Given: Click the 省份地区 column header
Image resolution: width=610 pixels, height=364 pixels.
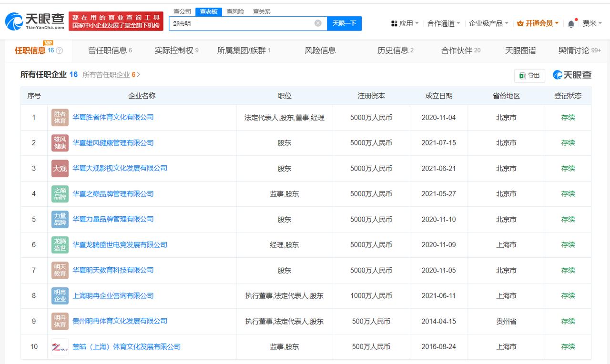Looking at the screenshot, I should coord(506,96).
